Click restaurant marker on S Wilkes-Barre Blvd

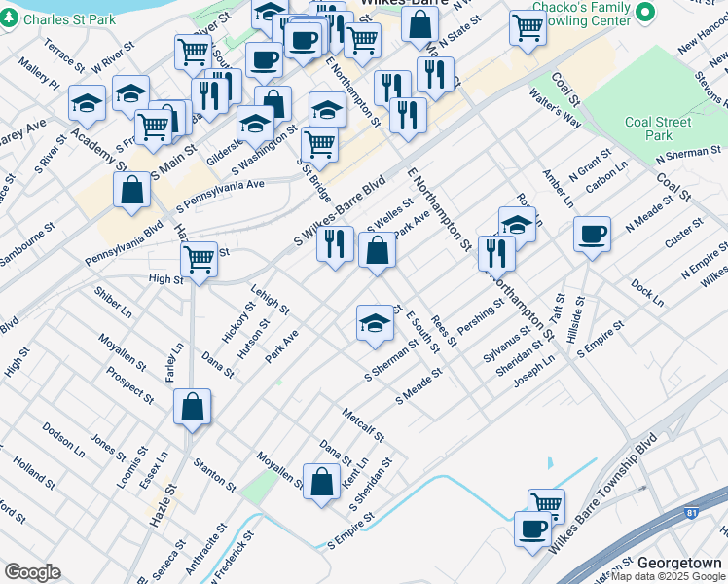[x=335, y=247]
